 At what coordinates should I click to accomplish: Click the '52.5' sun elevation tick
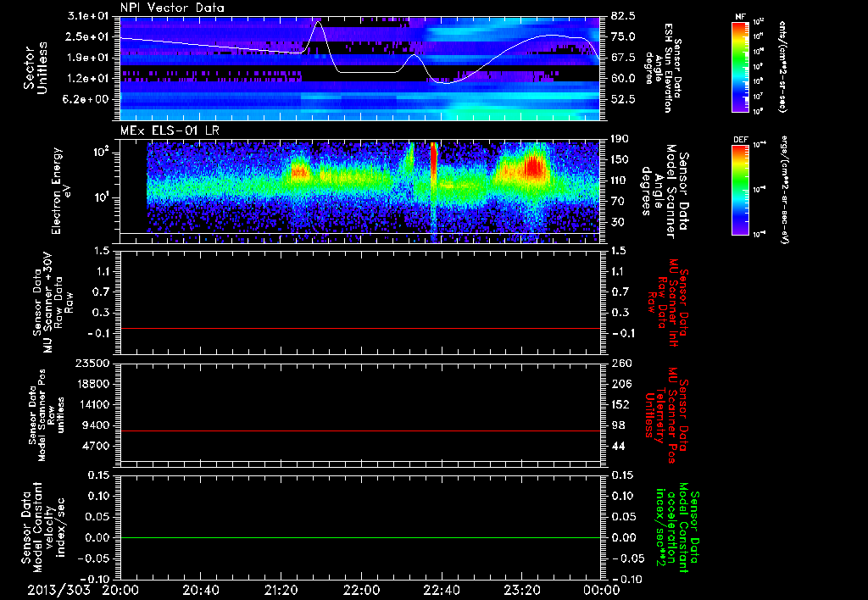click(x=623, y=100)
